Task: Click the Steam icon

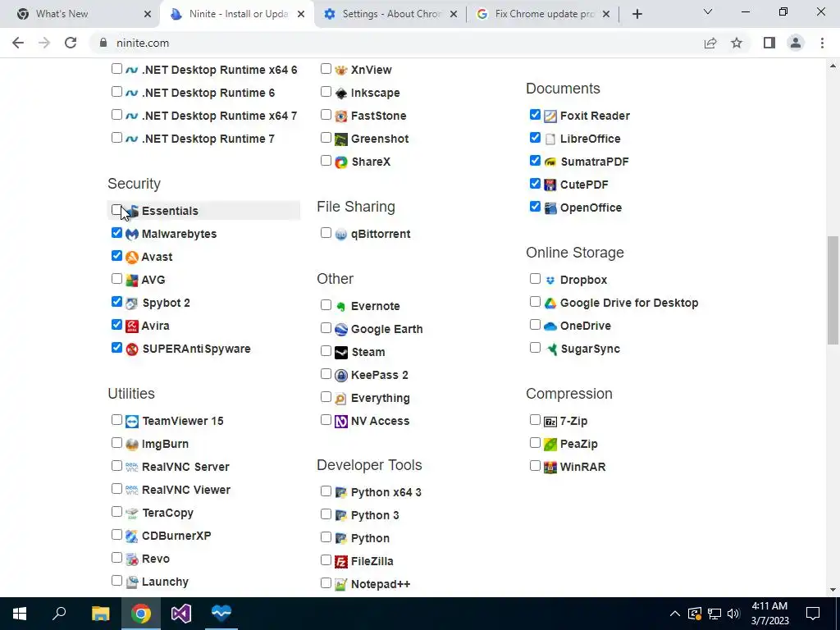Action: point(341,352)
